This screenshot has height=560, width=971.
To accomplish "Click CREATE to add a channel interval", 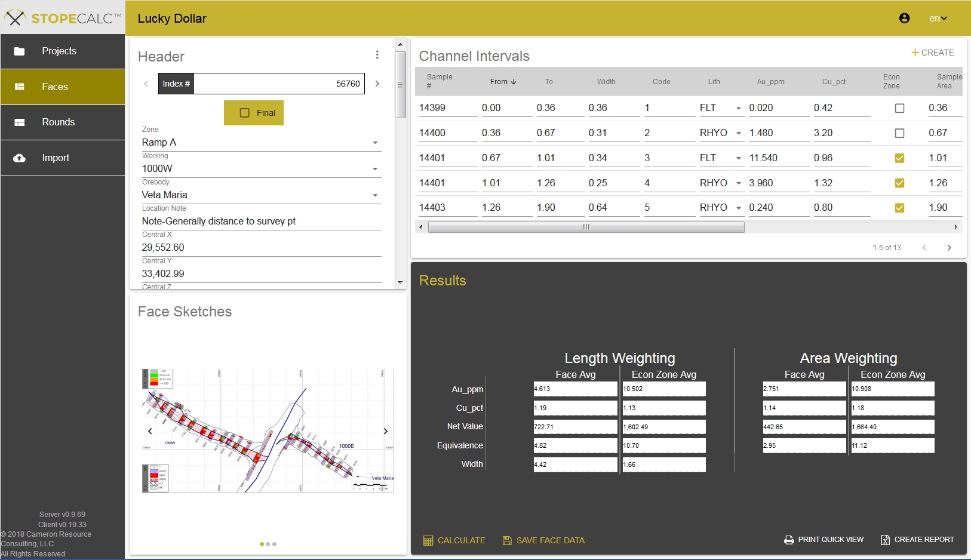I will click(932, 53).
